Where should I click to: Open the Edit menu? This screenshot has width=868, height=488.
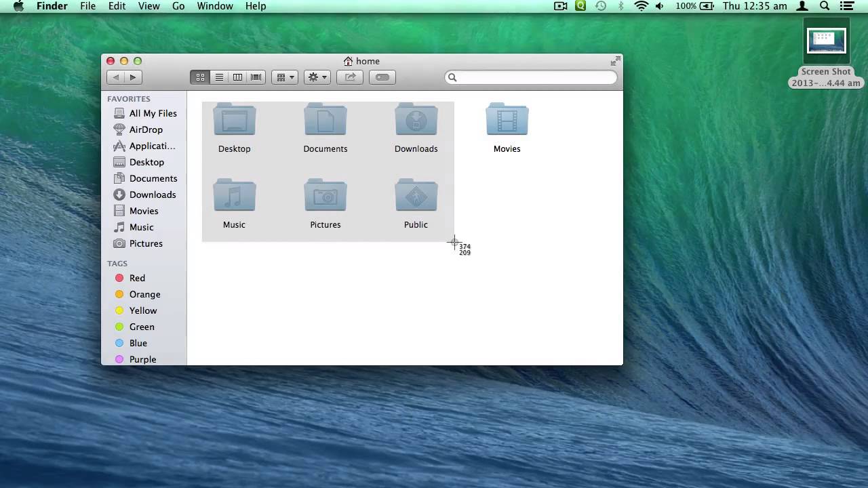pyautogui.click(x=117, y=6)
